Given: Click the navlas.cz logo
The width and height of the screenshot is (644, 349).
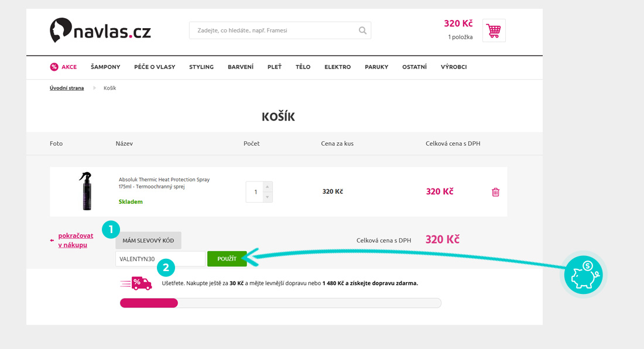Looking at the screenshot, I should [100, 30].
